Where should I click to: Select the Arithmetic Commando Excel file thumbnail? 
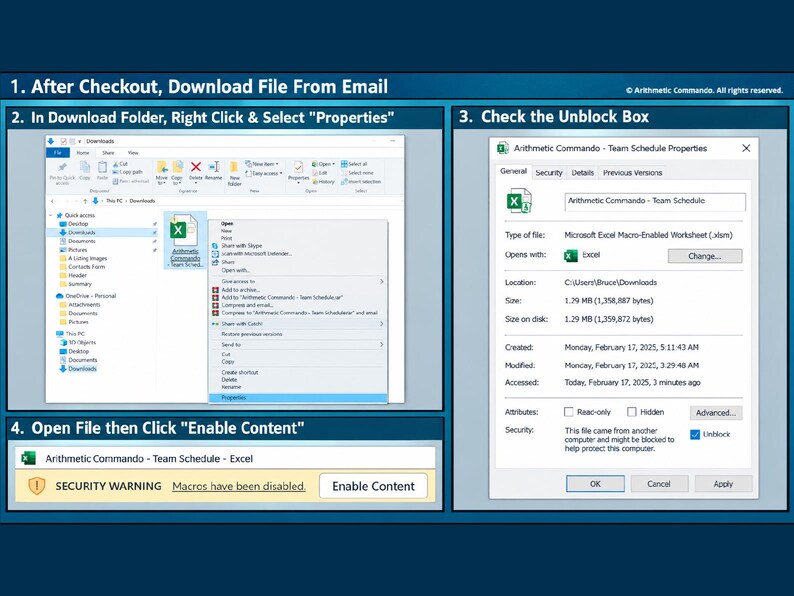(x=185, y=241)
